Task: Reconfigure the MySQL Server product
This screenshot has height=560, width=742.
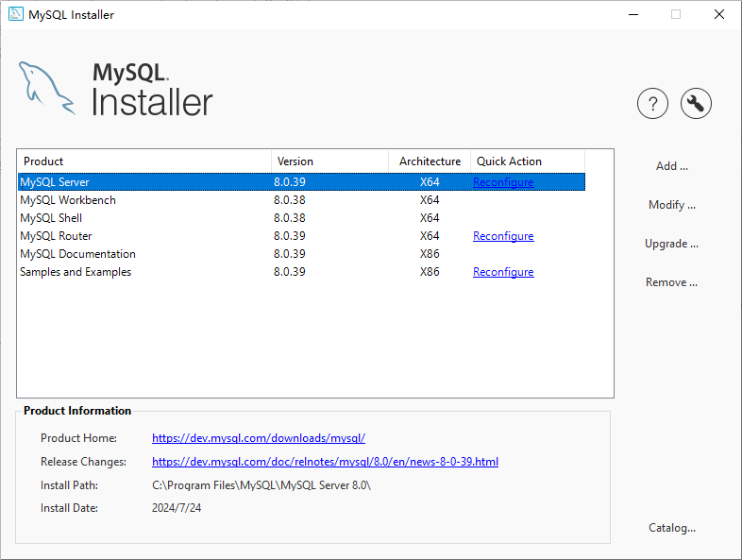Action: pos(503,182)
